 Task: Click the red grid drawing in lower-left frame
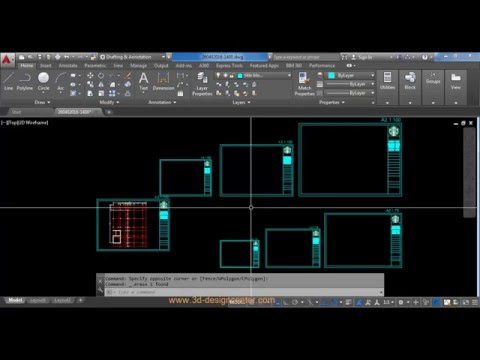pos(128,224)
